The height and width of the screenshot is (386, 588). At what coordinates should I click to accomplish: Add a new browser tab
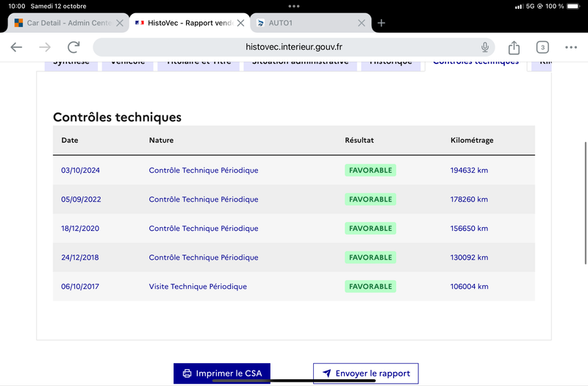(381, 23)
